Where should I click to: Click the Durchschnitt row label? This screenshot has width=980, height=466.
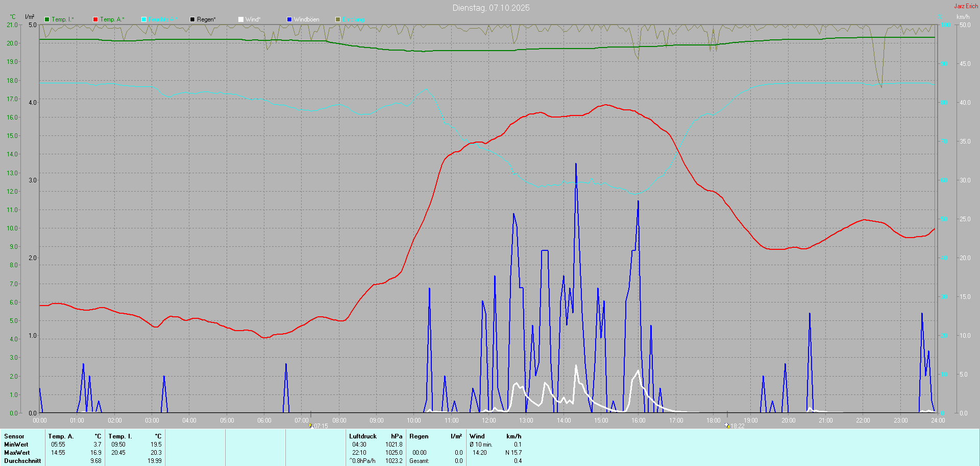(x=22, y=461)
